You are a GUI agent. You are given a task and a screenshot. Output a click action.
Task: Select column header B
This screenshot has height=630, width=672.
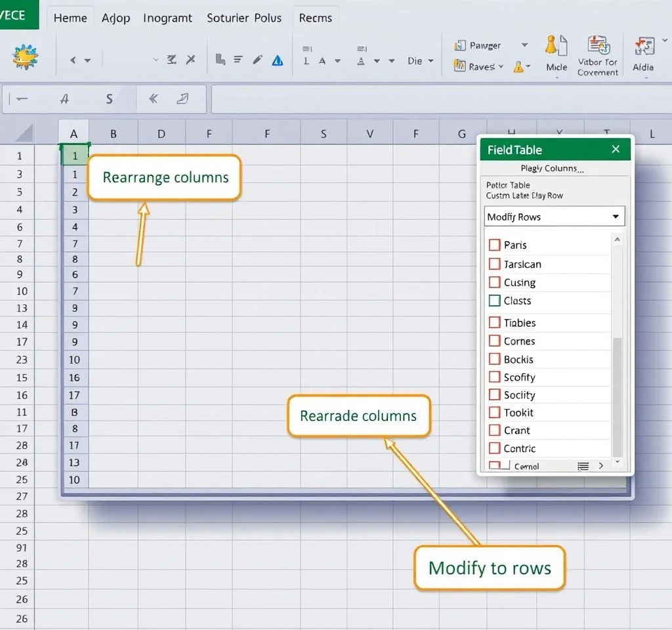point(113,134)
